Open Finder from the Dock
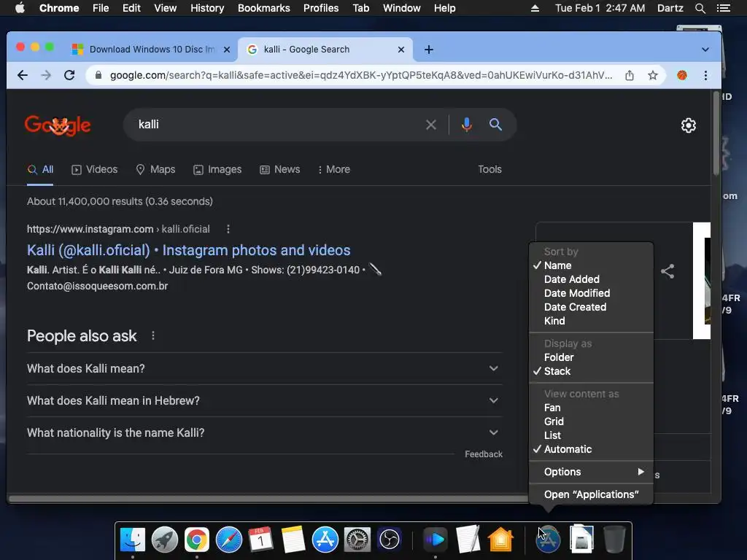 point(133,540)
